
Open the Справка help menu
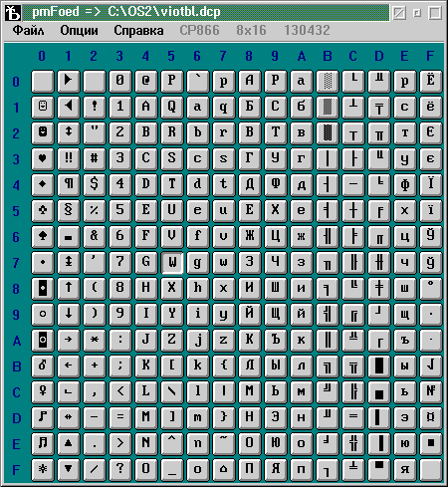[138, 30]
